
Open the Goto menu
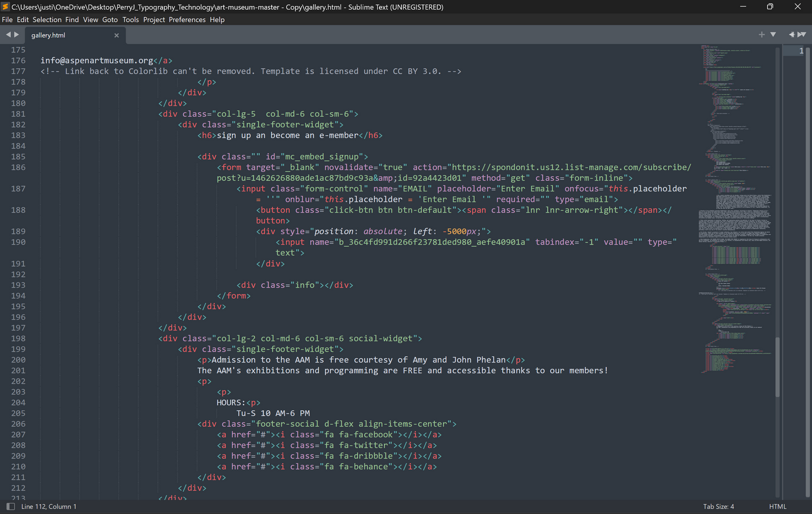(110, 19)
